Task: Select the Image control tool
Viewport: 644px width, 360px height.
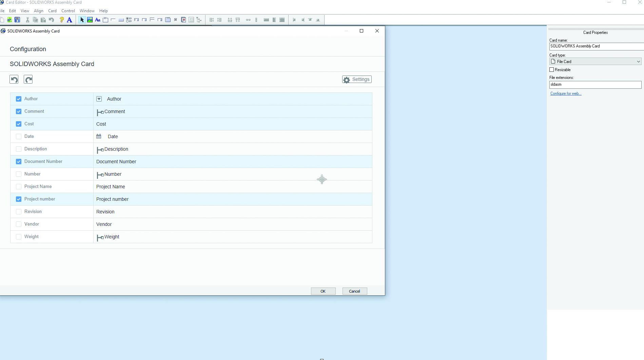Action: tap(90, 20)
